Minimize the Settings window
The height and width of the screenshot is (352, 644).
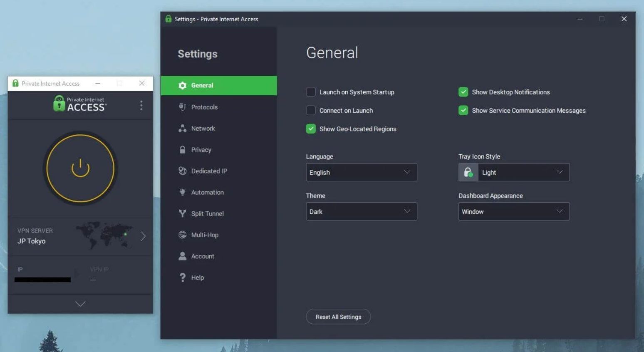(580, 19)
